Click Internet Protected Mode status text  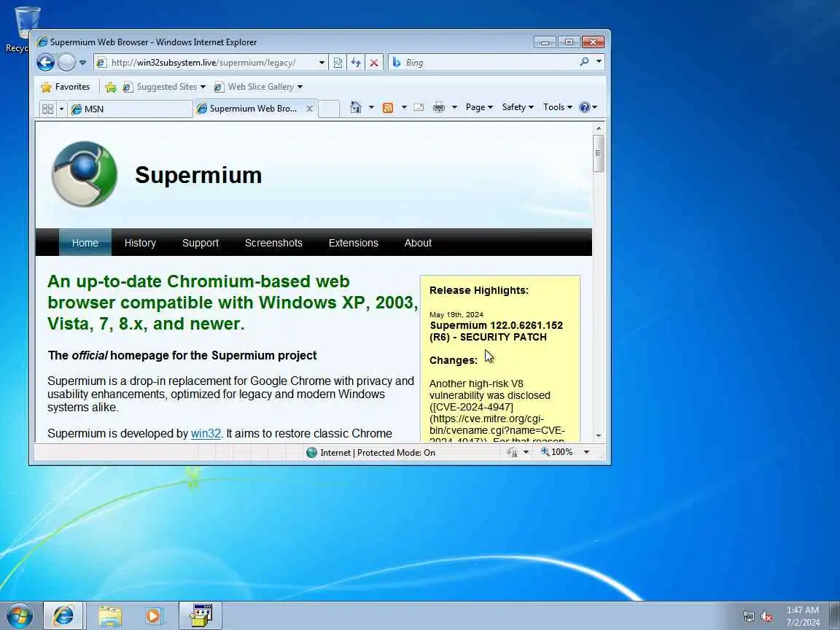pos(378,453)
